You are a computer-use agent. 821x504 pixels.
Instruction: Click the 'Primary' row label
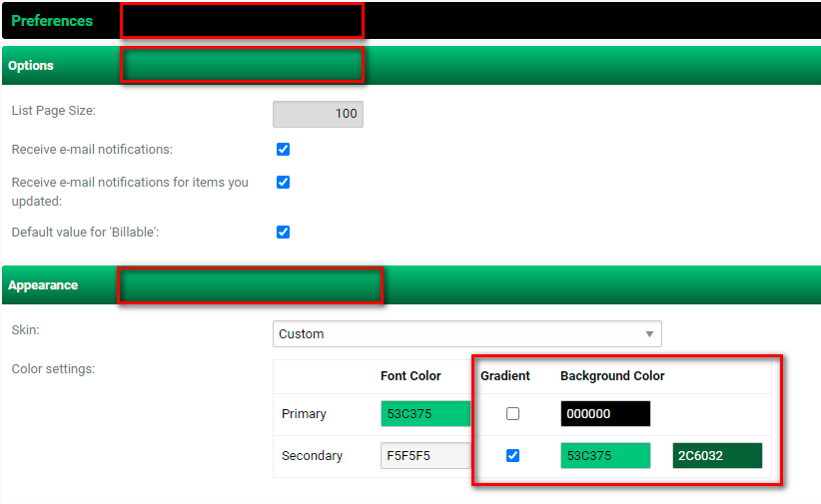coord(304,414)
